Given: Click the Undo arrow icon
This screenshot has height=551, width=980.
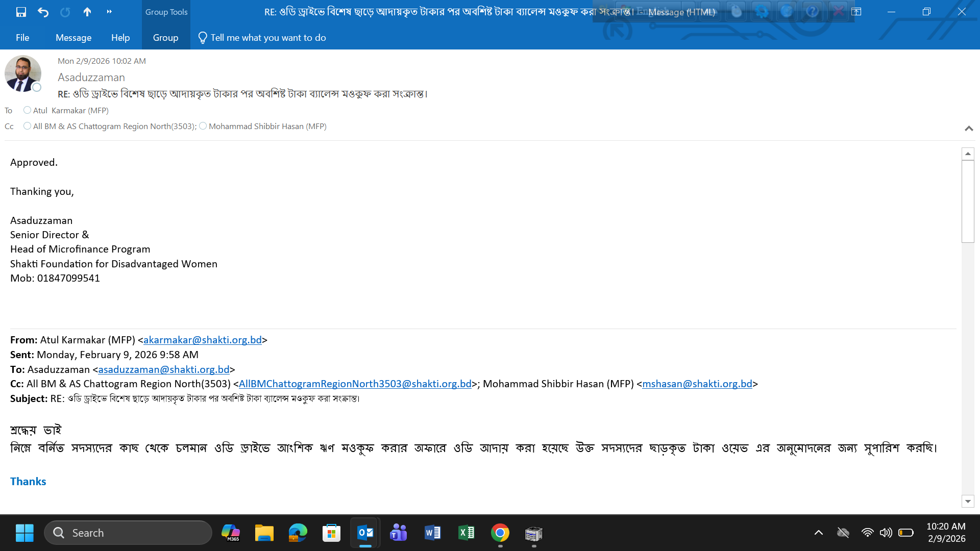Looking at the screenshot, I should [x=43, y=12].
